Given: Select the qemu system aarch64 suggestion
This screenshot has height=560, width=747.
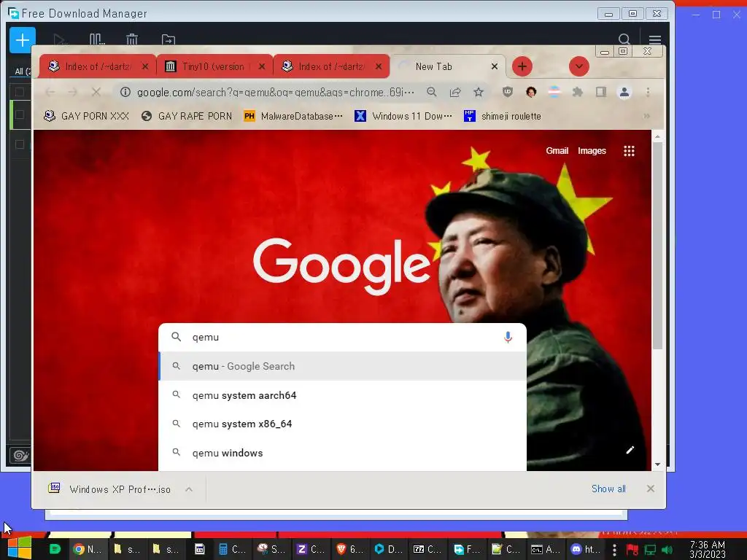Looking at the screenshot, I should tap(342, 395).
